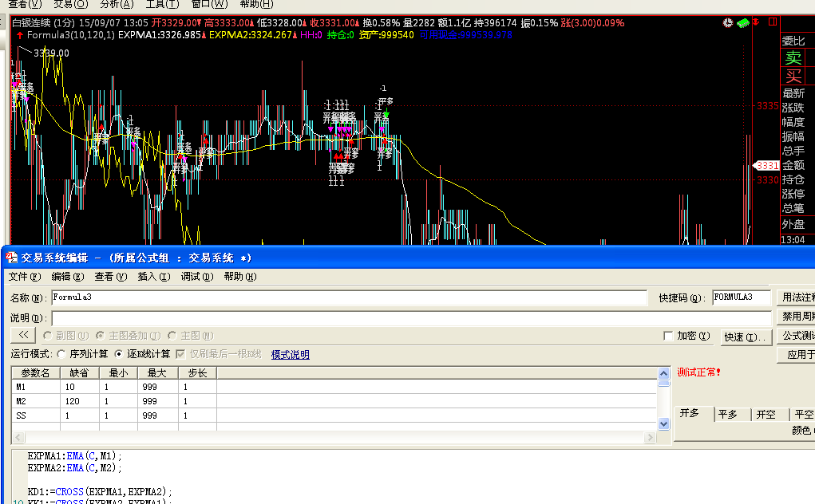Click the green 卖 sell label
The height and width of the screenshot is (504, 815).
(793, 57)
